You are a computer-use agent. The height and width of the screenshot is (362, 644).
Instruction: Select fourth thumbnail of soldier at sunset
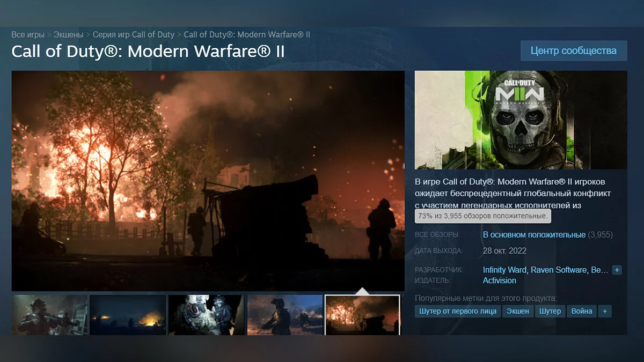pos(285,315)
